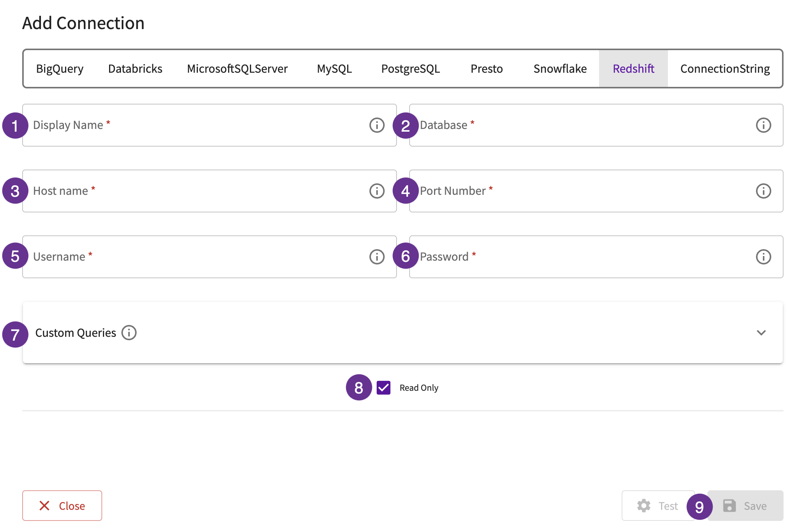Click the Host name input field
The height and width of the screenshot is (532, 800).
[208, 190]
